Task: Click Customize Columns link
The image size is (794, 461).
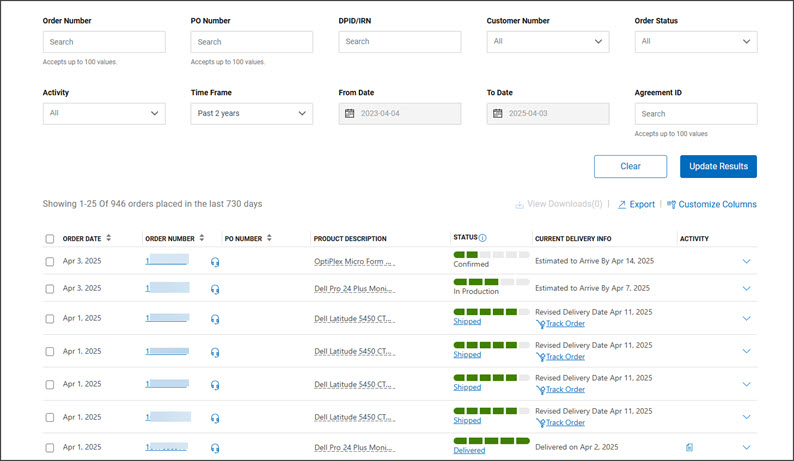Action: pos(712,204)
